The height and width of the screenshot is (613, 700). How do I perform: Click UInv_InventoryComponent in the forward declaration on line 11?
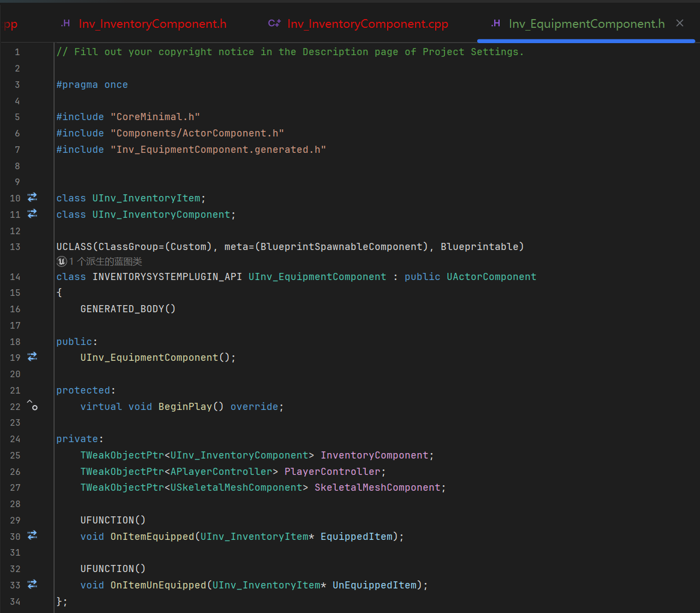click(161, 215)
